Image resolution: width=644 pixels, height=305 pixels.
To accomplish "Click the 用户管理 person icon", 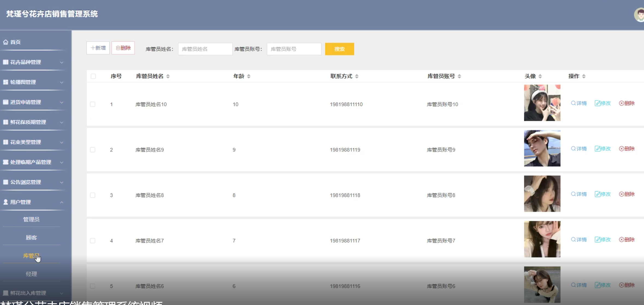I will click(x=5, y=202).
